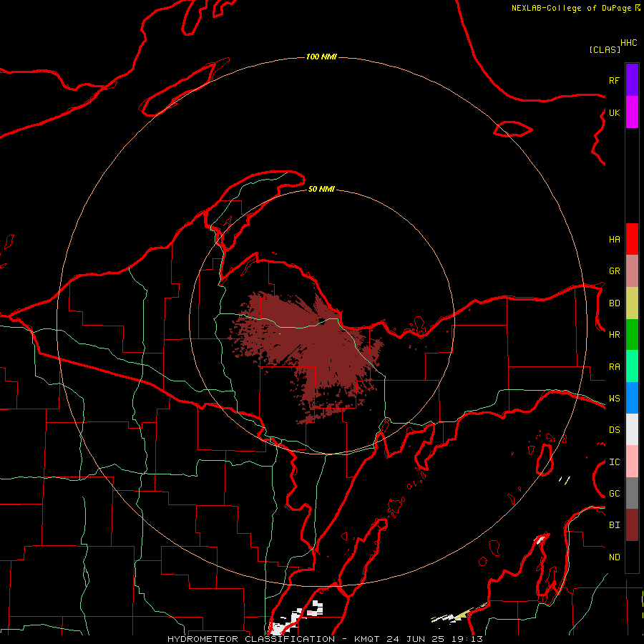Image resolution: width=644 pixels, height=644 pixels.
Task: Click the NEXLAB-College of DuPage credit text
Action: [571, 8]
